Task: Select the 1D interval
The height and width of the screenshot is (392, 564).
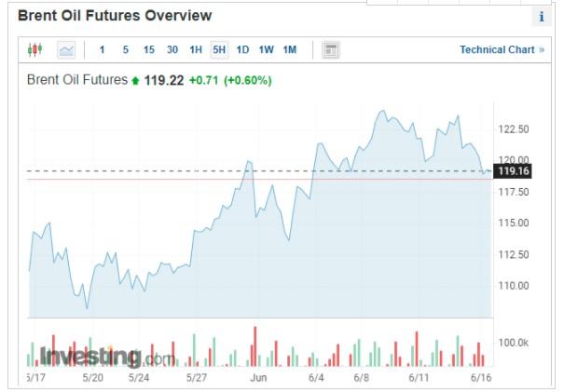Action: pyautogui.click(x=242, y=49)
